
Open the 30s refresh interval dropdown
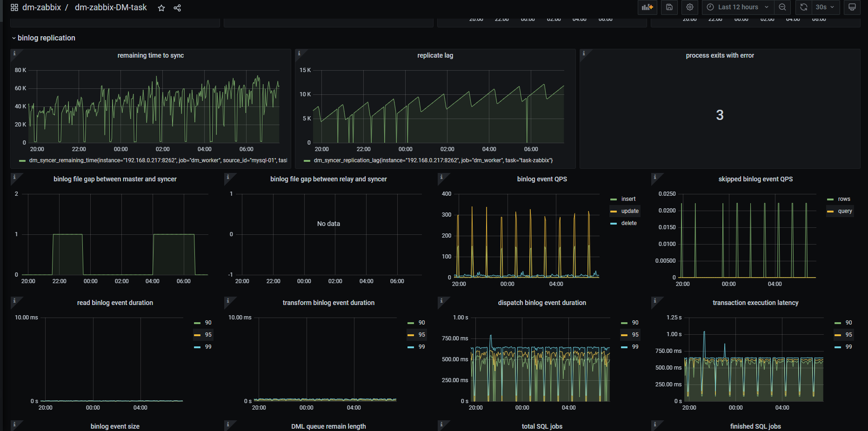pyautogui.click(x=825, y=7)
